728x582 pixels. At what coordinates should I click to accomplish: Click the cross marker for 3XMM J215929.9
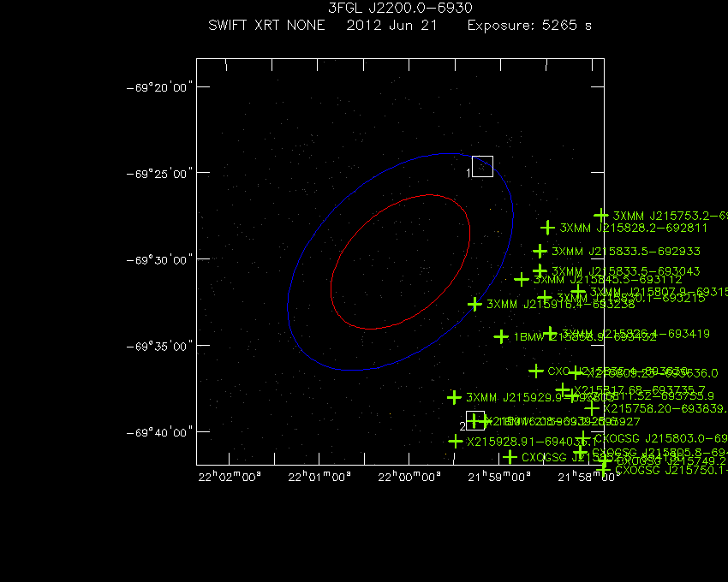[454, 397]
